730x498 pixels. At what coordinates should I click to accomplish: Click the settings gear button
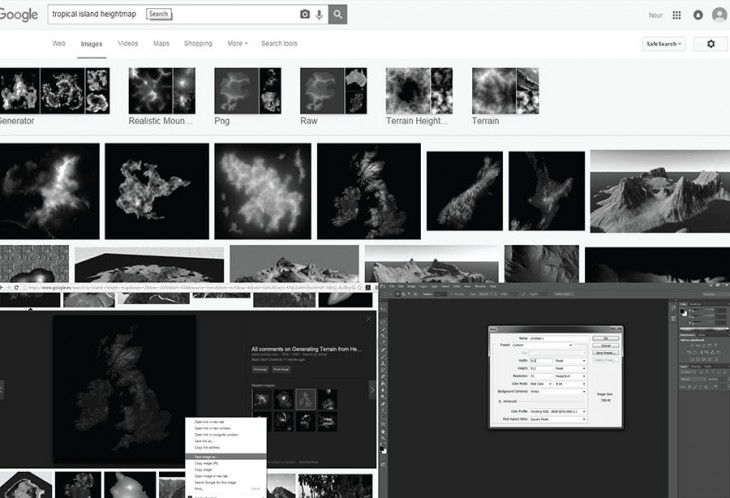[x=710, y=44]
